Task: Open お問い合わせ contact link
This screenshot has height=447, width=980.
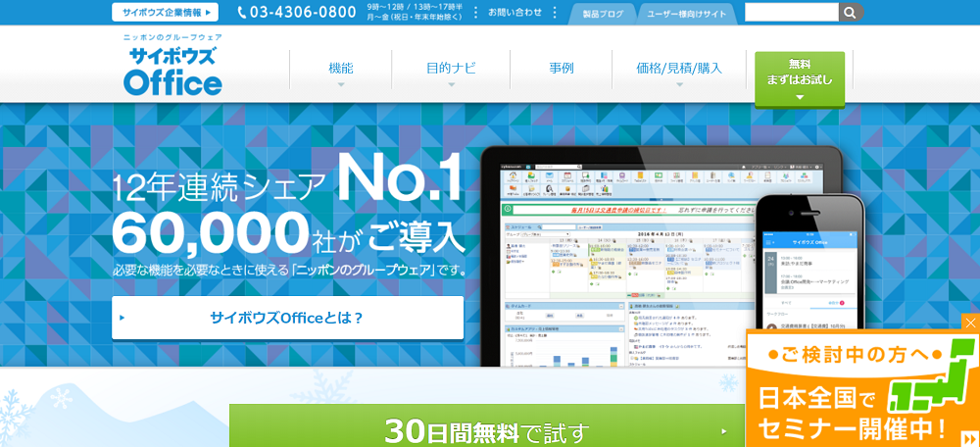Action: pyautogui.click(x=515, y=12)
